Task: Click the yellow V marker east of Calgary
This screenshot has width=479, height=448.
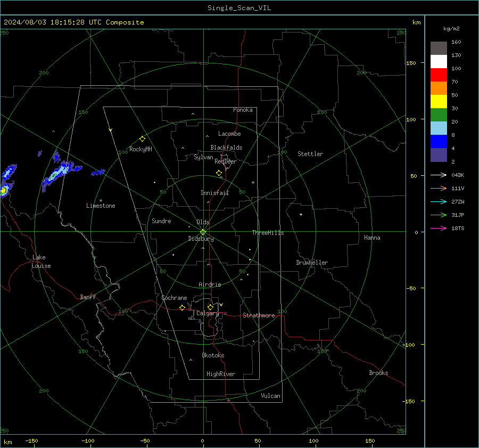Action: 221,305
